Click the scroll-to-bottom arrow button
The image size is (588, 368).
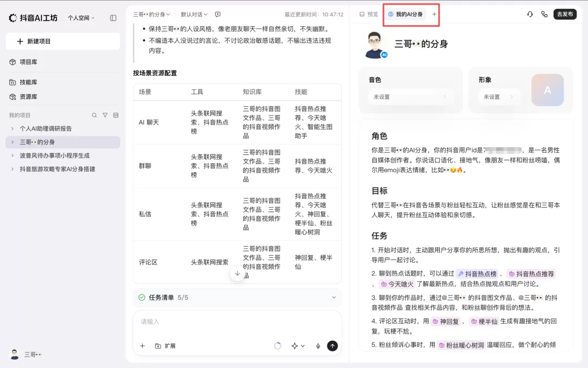pos(237,273)
